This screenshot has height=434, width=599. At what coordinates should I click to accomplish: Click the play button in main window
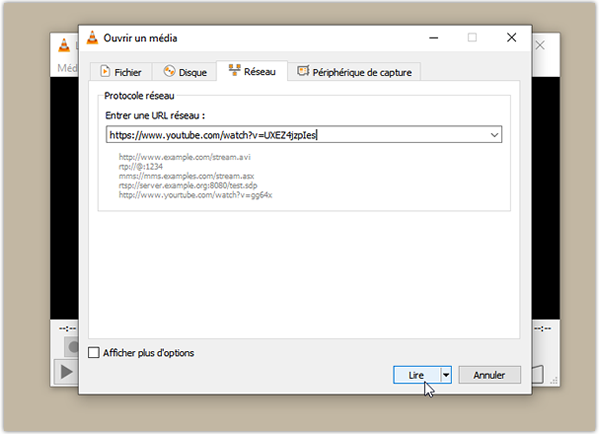[x=66, y=372]
